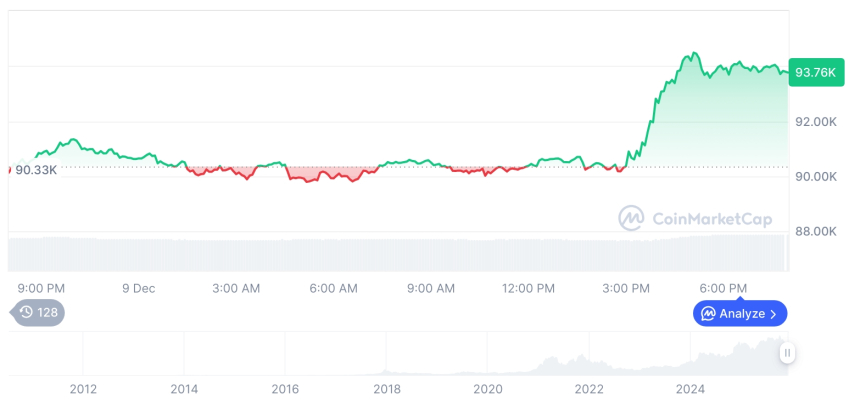Click the 9:00 PM time axis label
This screenshot has width=860, height=401.
point(42,288)
